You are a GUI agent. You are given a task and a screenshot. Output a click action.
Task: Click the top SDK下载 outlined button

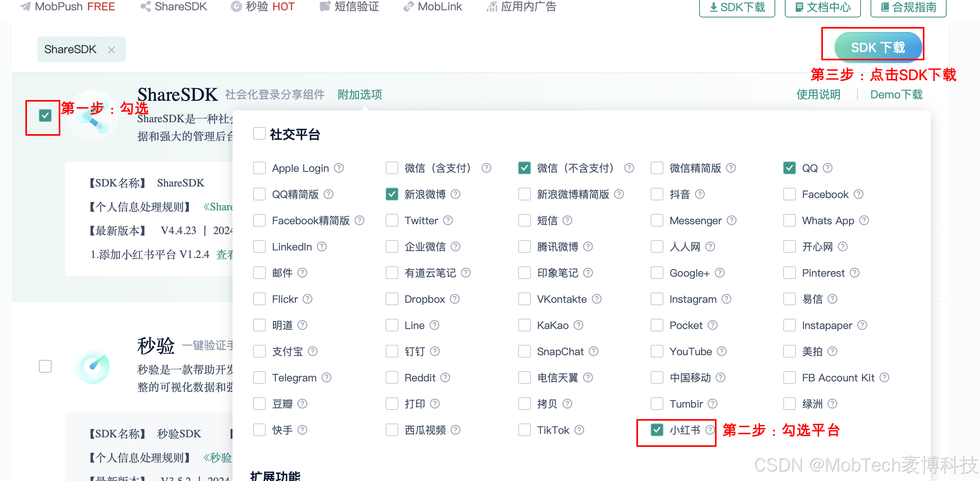pyautogui.click(x=737, y=8)
